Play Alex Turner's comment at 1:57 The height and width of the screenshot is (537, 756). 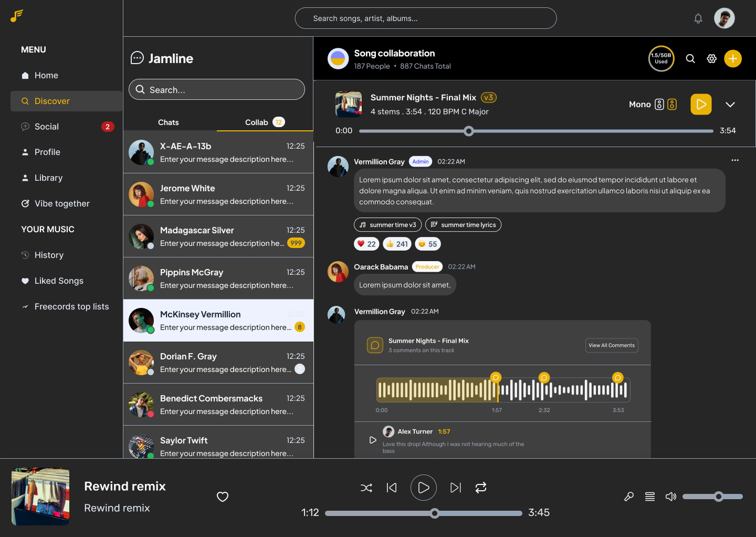[373, 440]
